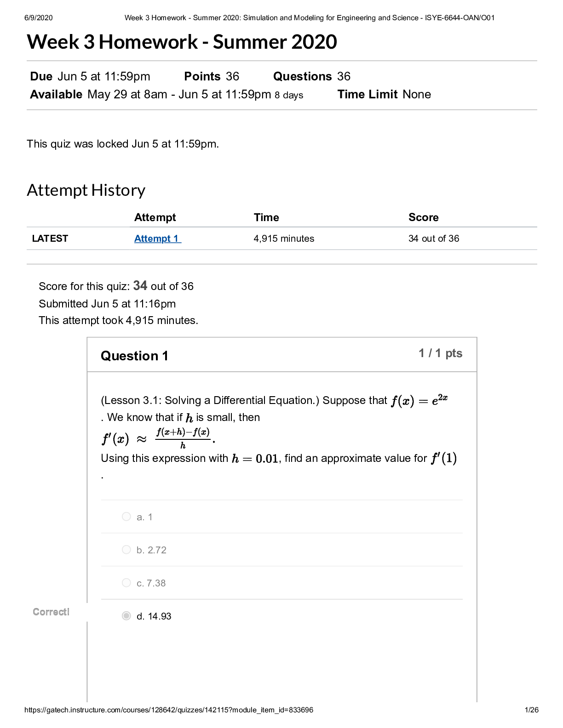
Task: Click the Correct! indicator label
Action: tap(51, 612)
